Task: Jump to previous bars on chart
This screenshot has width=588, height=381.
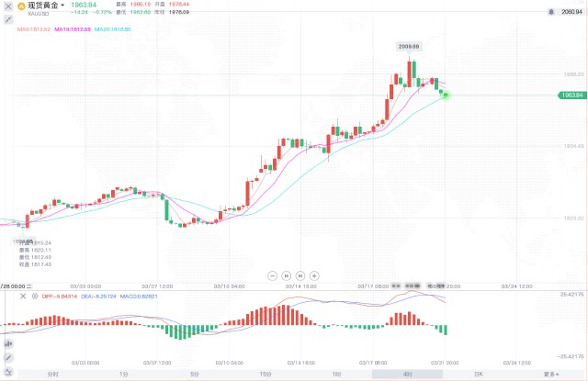Action: coord(286,275)
